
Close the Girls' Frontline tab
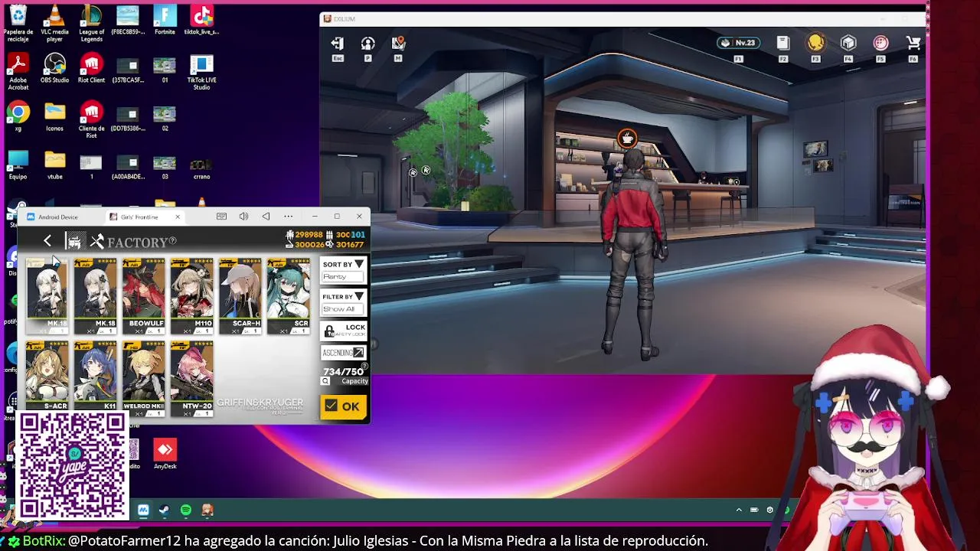(178, 217)
